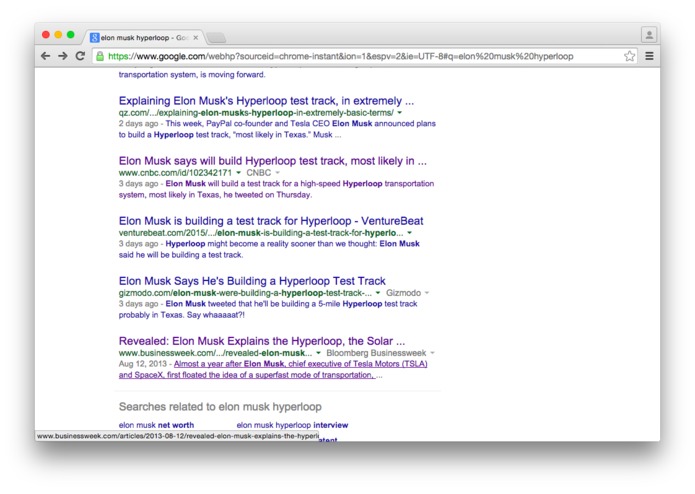Expand dropdown arrow after cnbc.com URL
Viewport: 695px width, 494px height.
point(238,173)
